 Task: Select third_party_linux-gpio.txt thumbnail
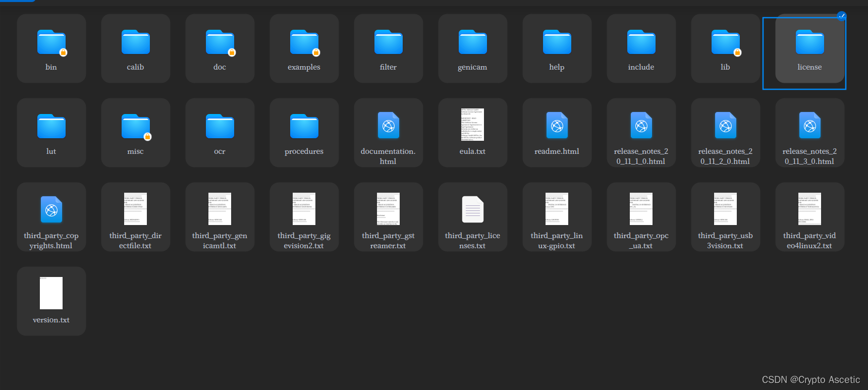[557, 209]
